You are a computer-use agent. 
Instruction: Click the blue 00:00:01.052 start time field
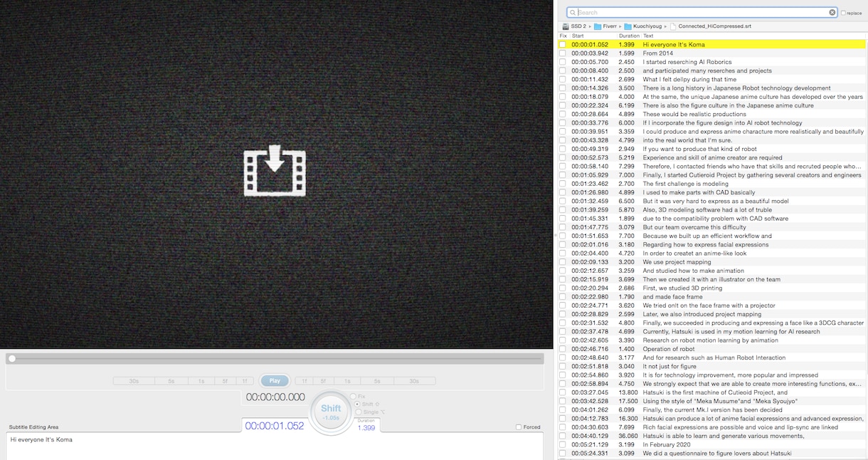[275, 426]
